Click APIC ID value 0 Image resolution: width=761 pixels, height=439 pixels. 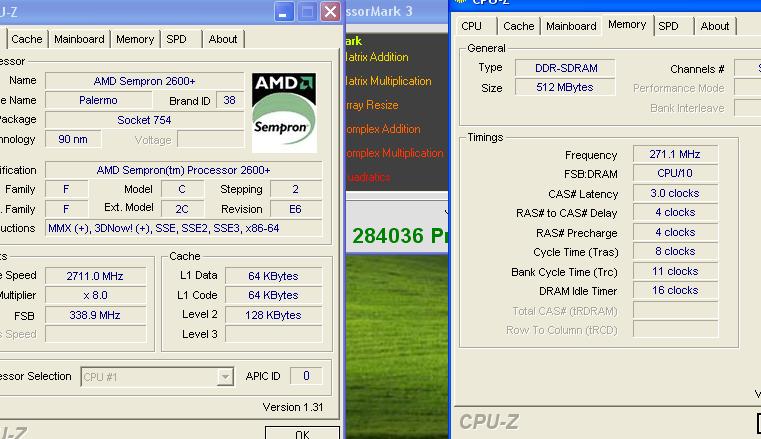click(x=306, y=376)
